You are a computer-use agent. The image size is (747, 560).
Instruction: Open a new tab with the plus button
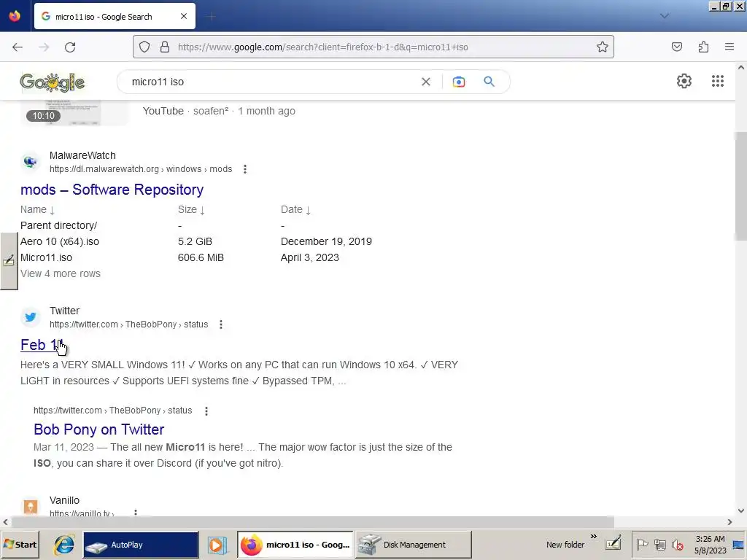coord(211,17)
